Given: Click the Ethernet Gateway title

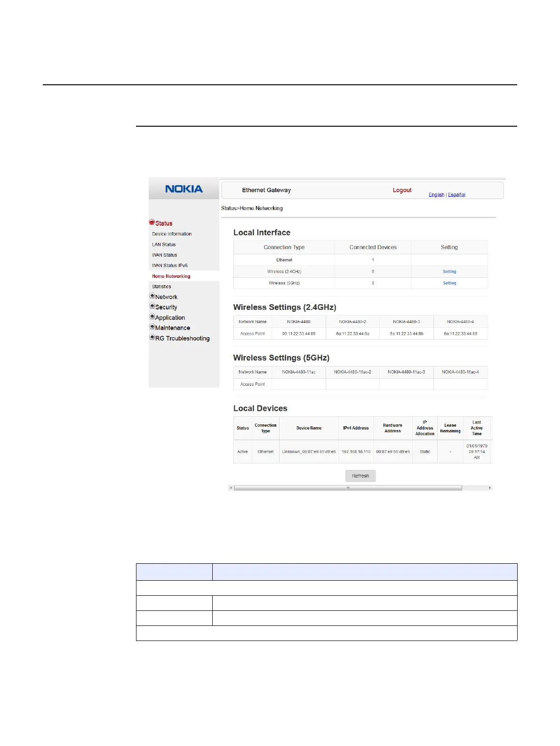Looking at the screenshot, I should (x=266, y=190).
